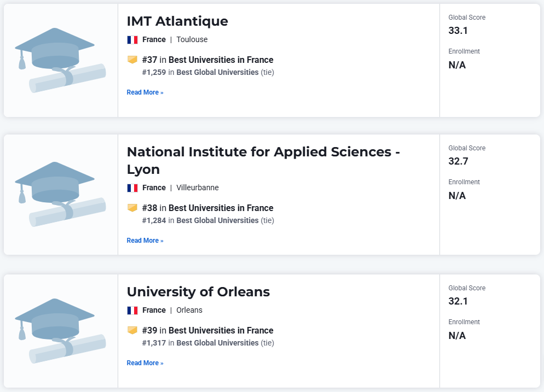The image size is (544, 392).
Task: Click '#37 in Best Universities in France'
Action: pos(207,60)
